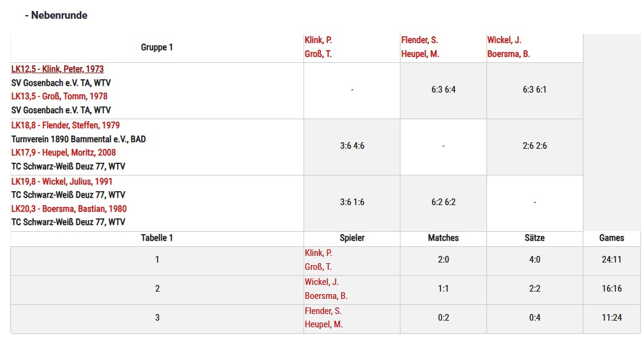Select Klink, P. in Tabelle 1 rank 1
The image size is (644, 337).
tap(318, 253)
